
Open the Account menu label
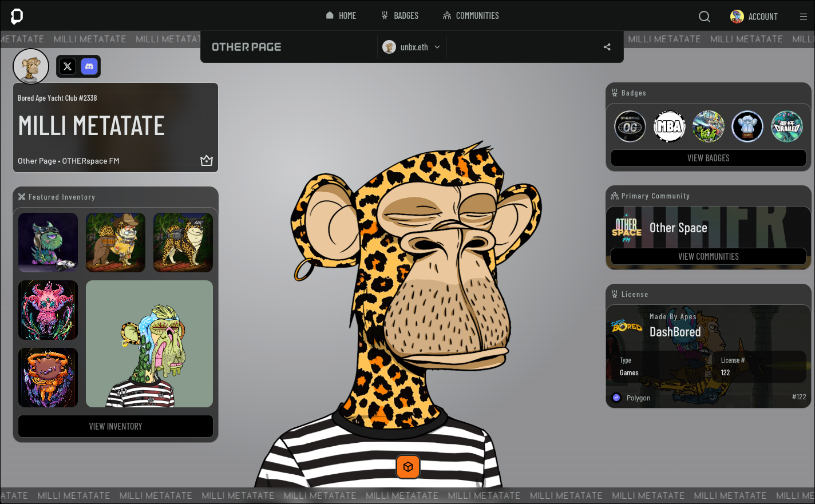click(763, 17)
